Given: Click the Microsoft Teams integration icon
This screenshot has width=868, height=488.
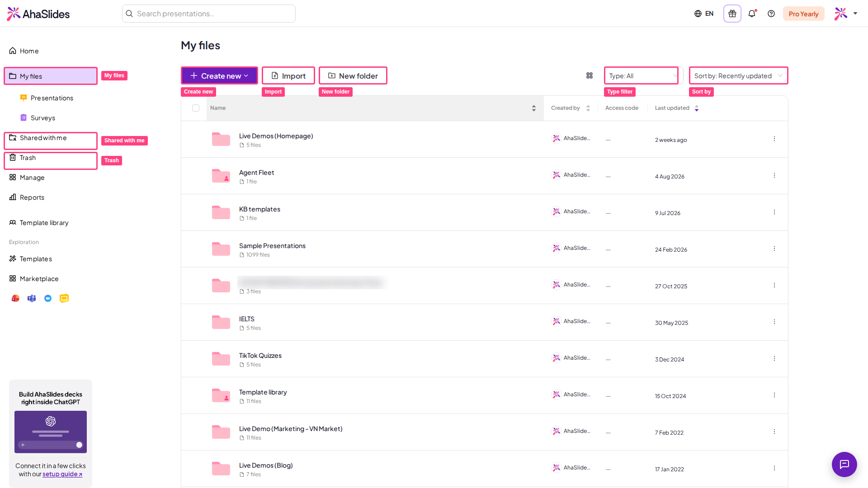Looking at the screenshot, I should click(32, 298).
